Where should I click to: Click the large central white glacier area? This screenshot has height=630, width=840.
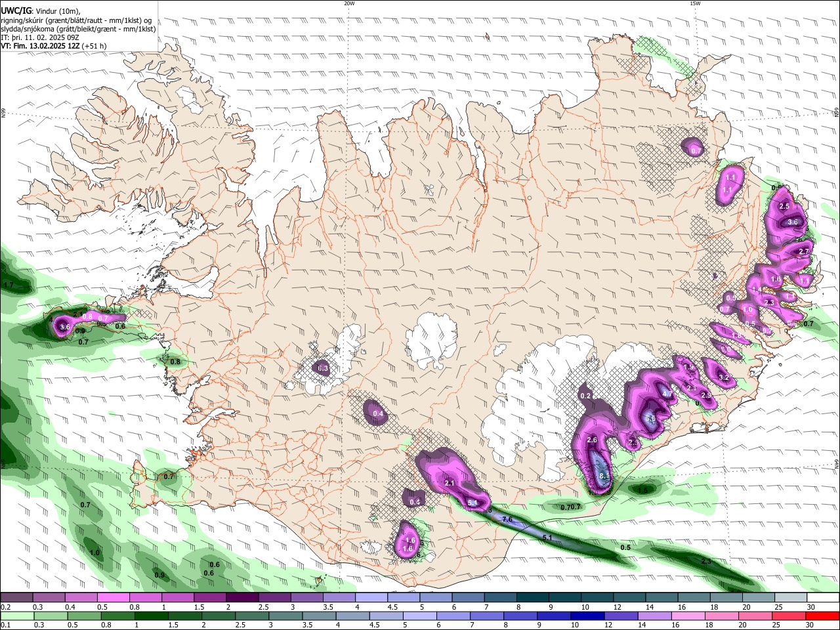pyautogui.click(x=432, y=341)
